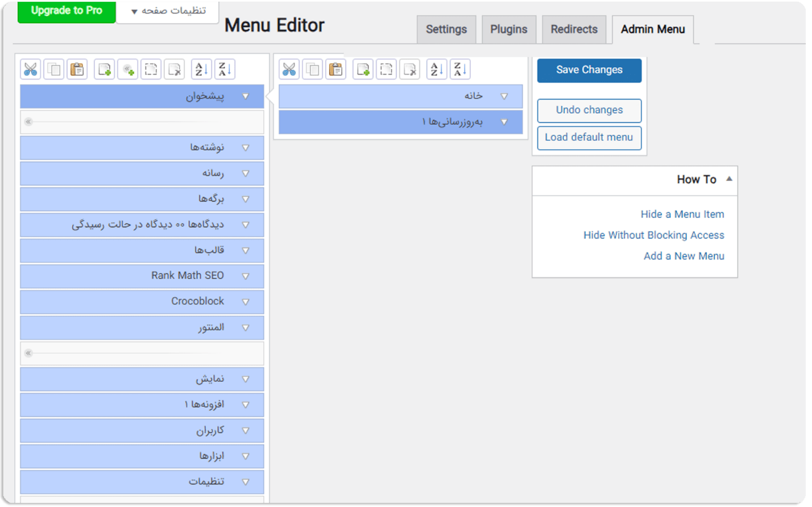Open the Settings tab
812x507 pixels.
click(x=446, y=29)
